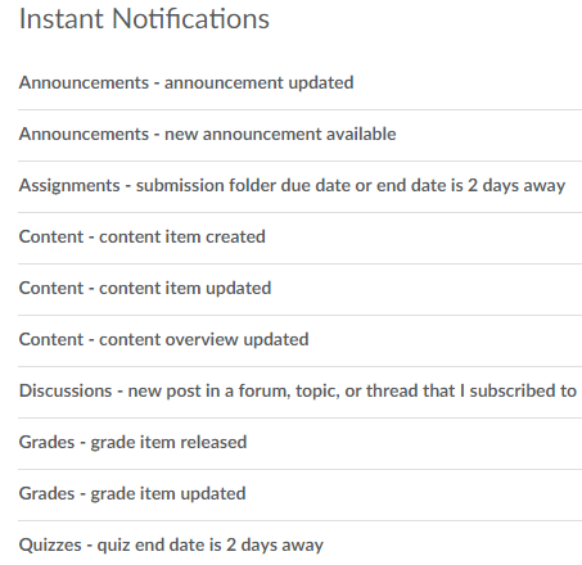This screenshot has height=565, width=582.
Task: Click 'Announcements' label in new announcement available row
Action: click(x=84, y=134)
